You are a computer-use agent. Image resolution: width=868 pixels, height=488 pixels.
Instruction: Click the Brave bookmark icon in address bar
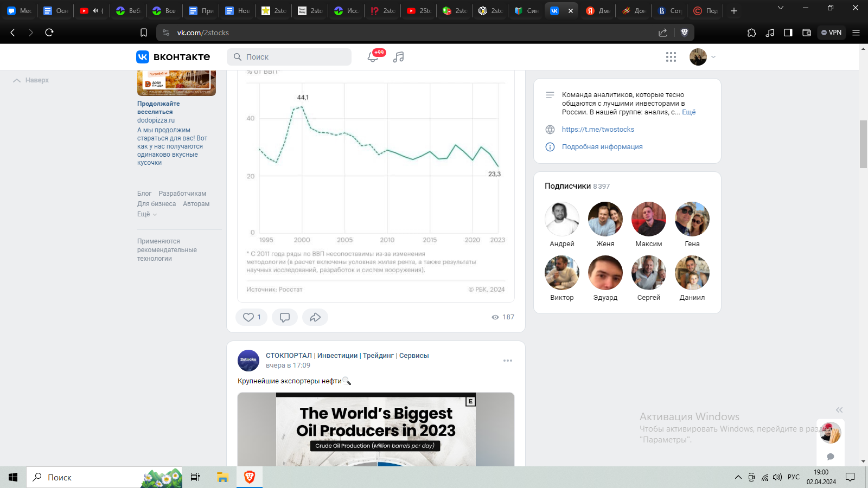coord(144,33)
